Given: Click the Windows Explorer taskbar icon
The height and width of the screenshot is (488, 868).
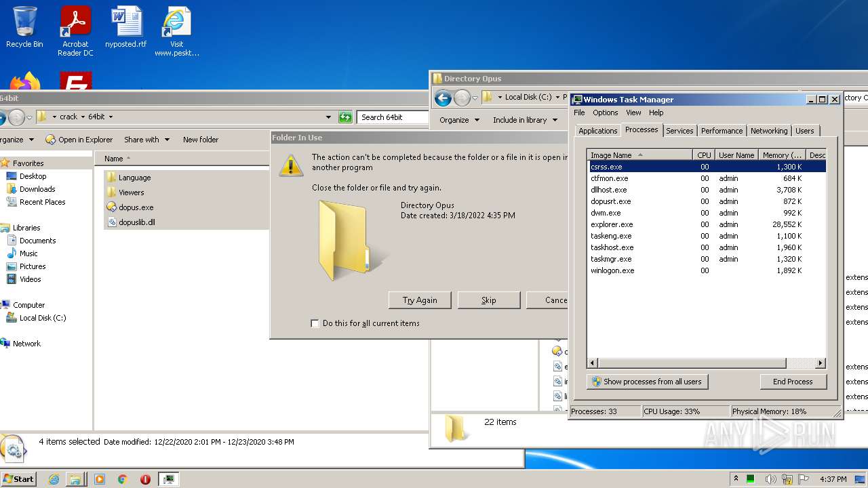Looking at the screenshot, I should [x=75, y=479].
